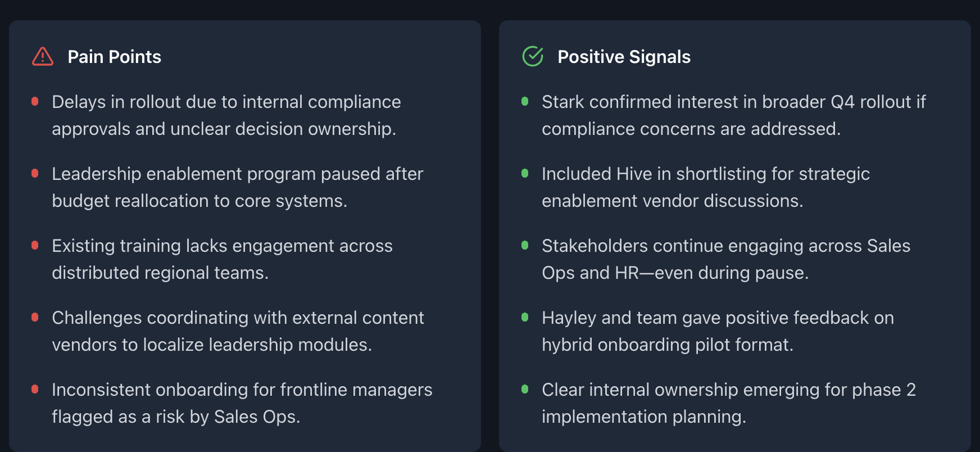Select the budget reallocation pain point text
Viewport: 980px width, 452px height.
tap(237, 187)
